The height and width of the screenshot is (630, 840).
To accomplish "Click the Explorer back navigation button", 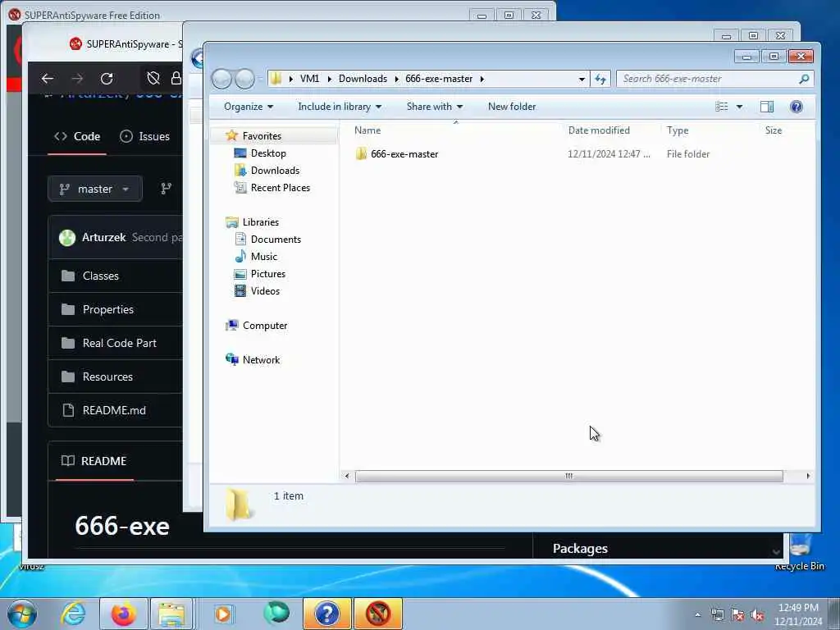I will click(x=221, y=80).
